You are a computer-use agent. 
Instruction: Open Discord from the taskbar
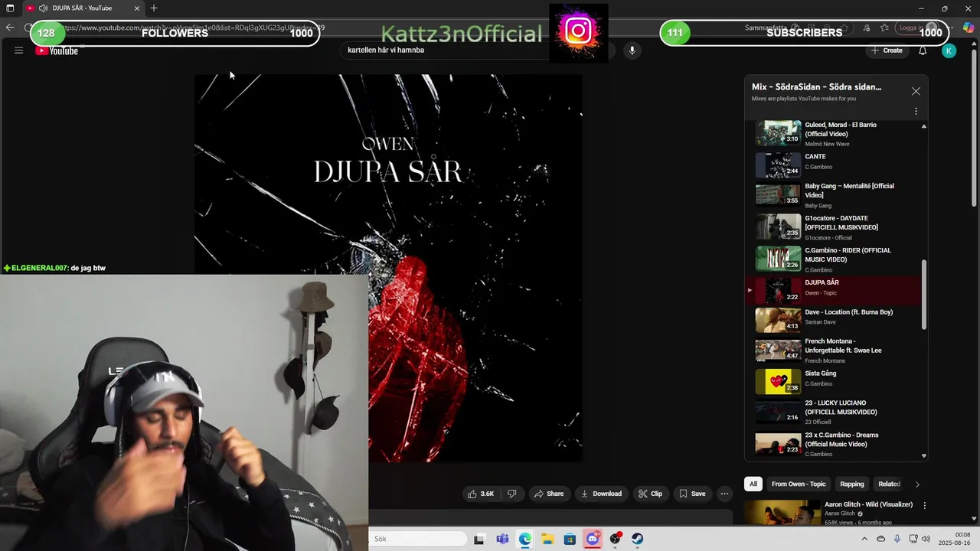point(593,540)
